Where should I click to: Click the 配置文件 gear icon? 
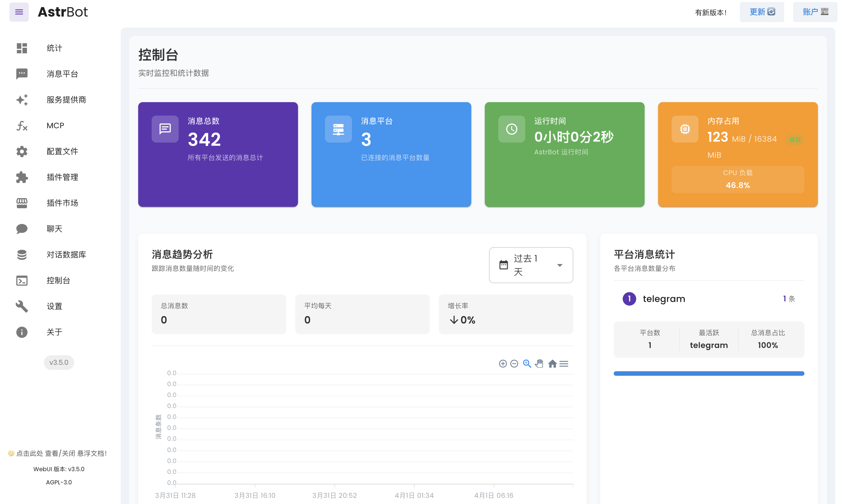click(x=21, y=152)
